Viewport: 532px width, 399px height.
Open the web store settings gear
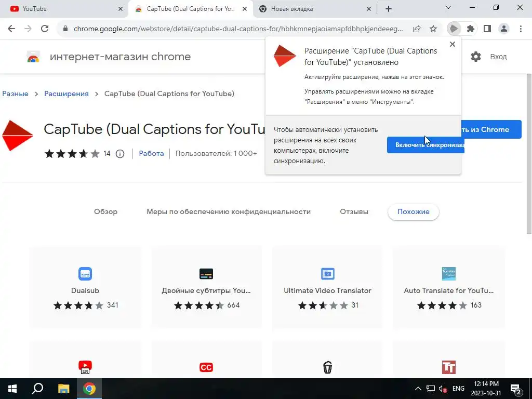pyautogui.click(x=476, y=57)
